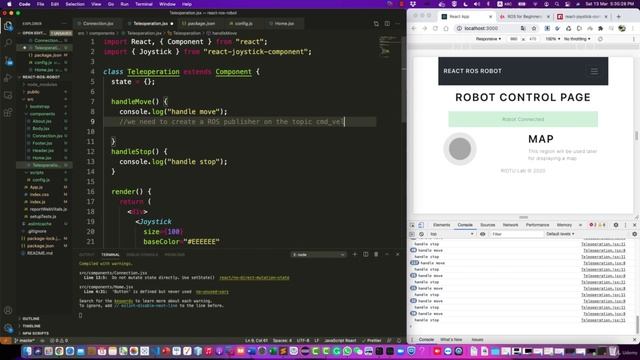
Task: Open editor More Actions ellipsis menu
Action: pos(398,24)
